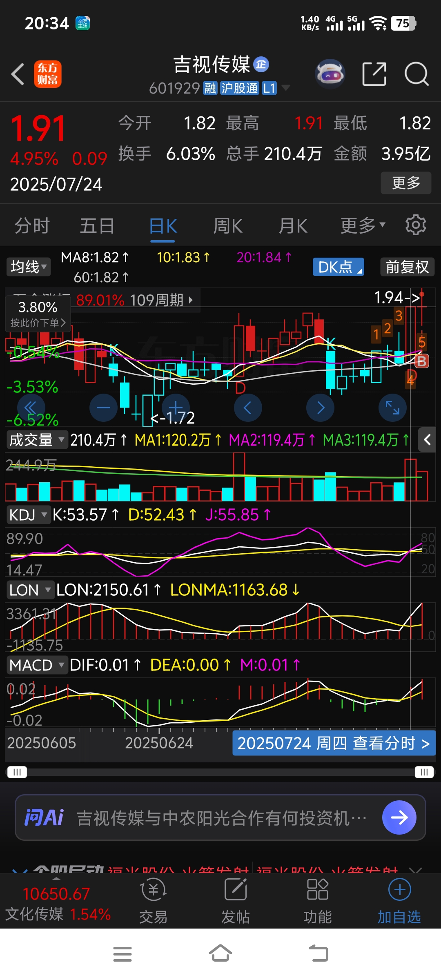
Task: Right handle of chart range slider
Action: (x=424, y=772)
